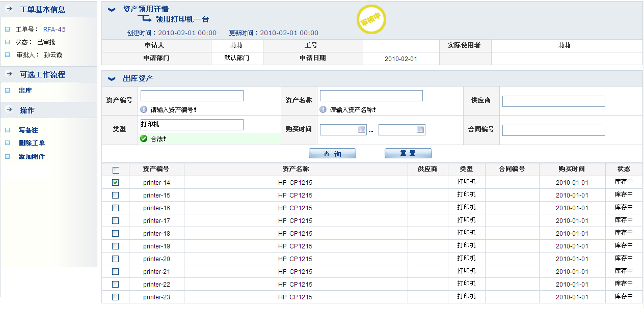Collapse the 资产领用详情 section chevron
This screenshot has height=309, width=644.
(112, 9)
